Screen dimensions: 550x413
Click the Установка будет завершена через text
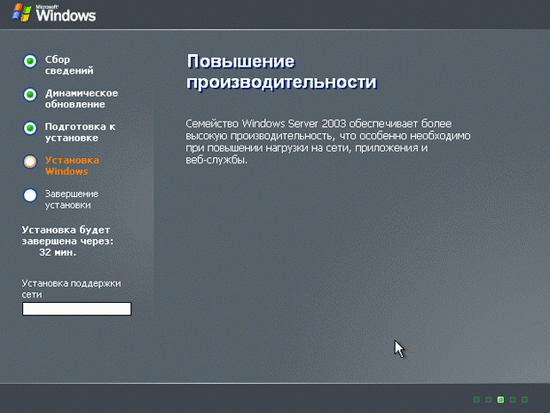click(x=68, y=235)
